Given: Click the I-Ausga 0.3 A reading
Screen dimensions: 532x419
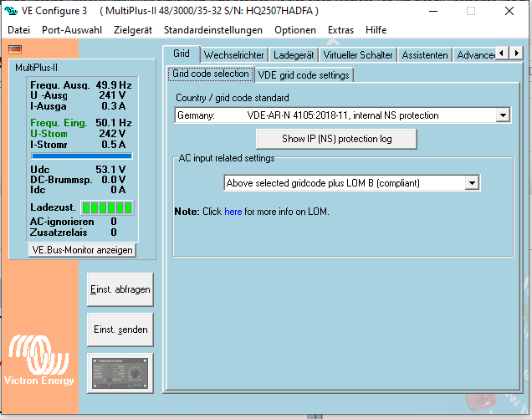Looking at the screenshot, I should (78, 106).
